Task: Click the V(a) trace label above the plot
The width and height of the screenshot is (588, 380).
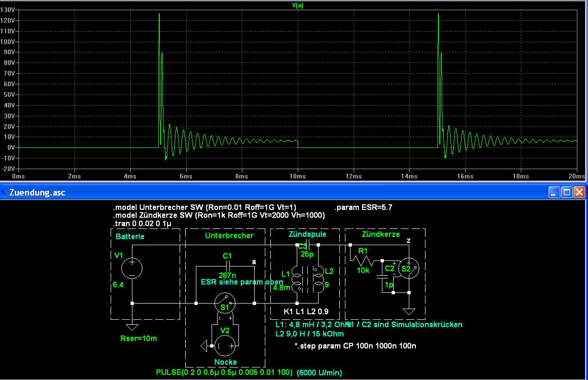Action: click(297, 6)
